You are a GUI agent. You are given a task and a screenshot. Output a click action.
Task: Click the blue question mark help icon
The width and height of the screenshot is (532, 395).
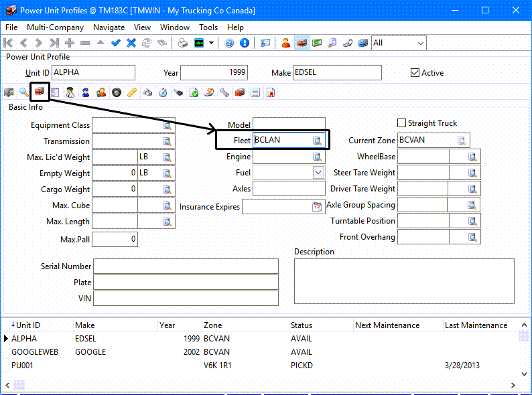pyautogui.click(x=229, y=43)
